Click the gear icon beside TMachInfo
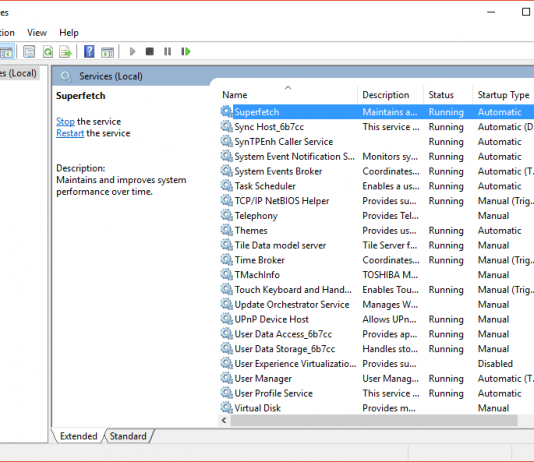 (x=226, y=274)
